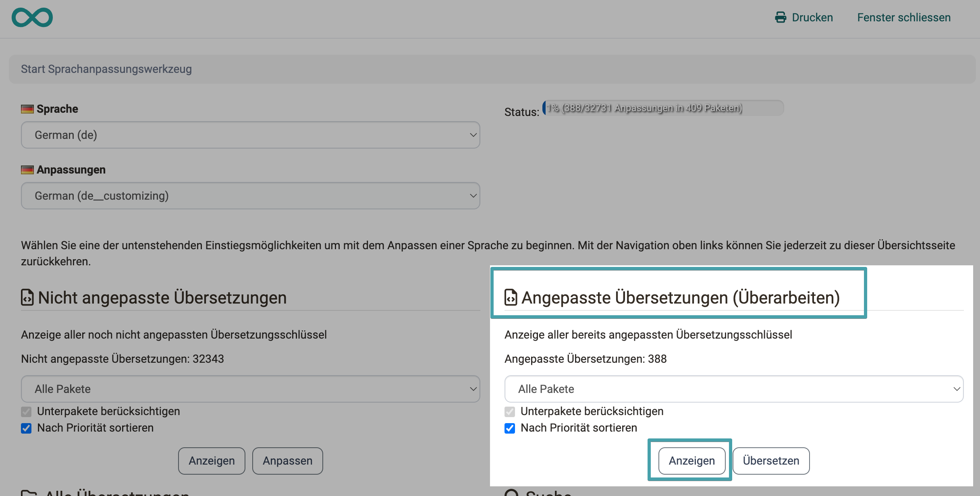This screenshot has height=496, width=980.
Task: Click file icon beside Angepasste Übersetzungen heading
Action: pyautogui.click(x=511, y=298)
